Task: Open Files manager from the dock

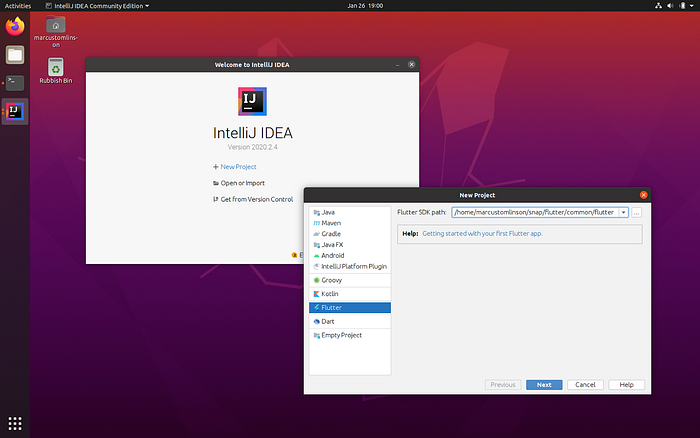Action: click(15, 55)
